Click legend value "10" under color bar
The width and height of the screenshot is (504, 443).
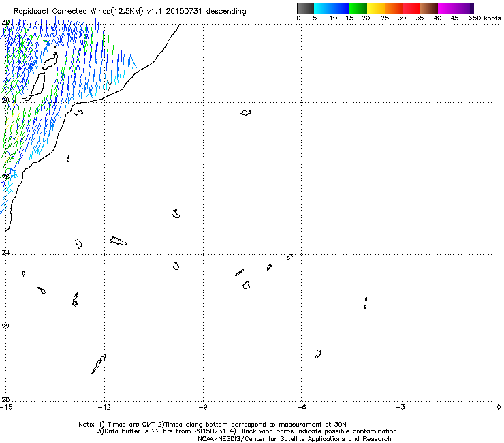click(333, 18)
